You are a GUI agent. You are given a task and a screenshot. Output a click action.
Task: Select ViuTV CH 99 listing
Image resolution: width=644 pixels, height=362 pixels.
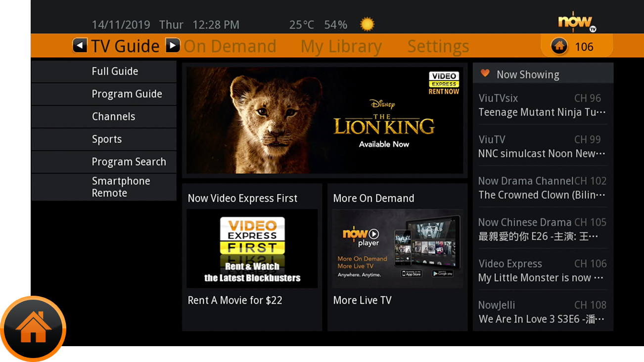tap(543, 146)
